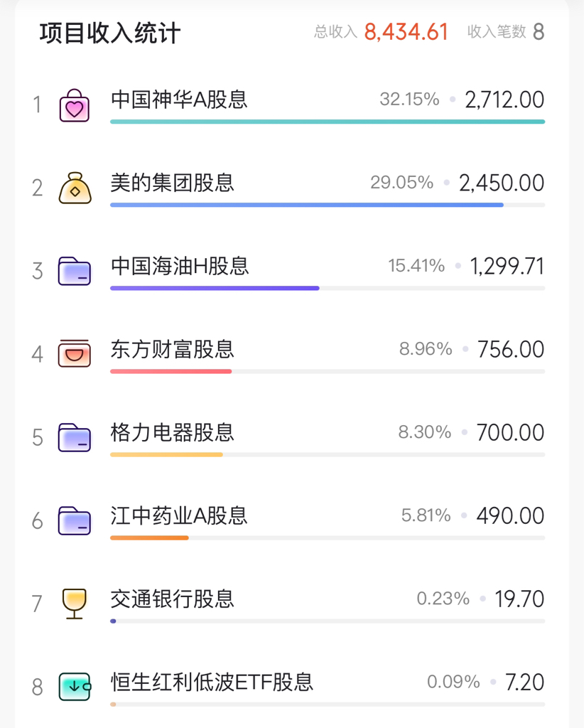
Task: Click the blue progress bar under 美的集团股息
Action: 307,205
